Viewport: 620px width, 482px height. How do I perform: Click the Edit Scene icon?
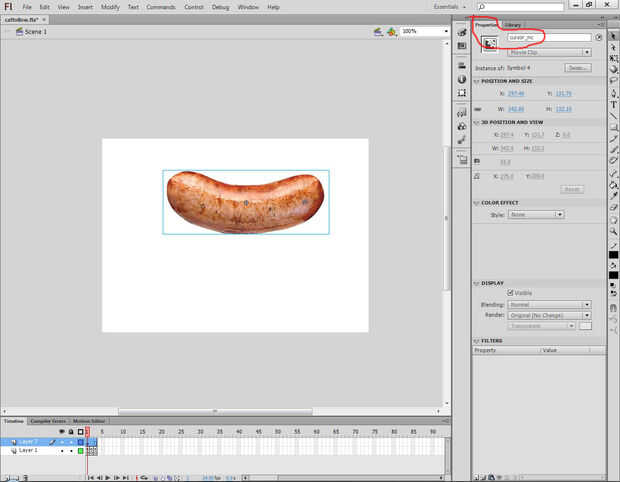click(378, 32)
